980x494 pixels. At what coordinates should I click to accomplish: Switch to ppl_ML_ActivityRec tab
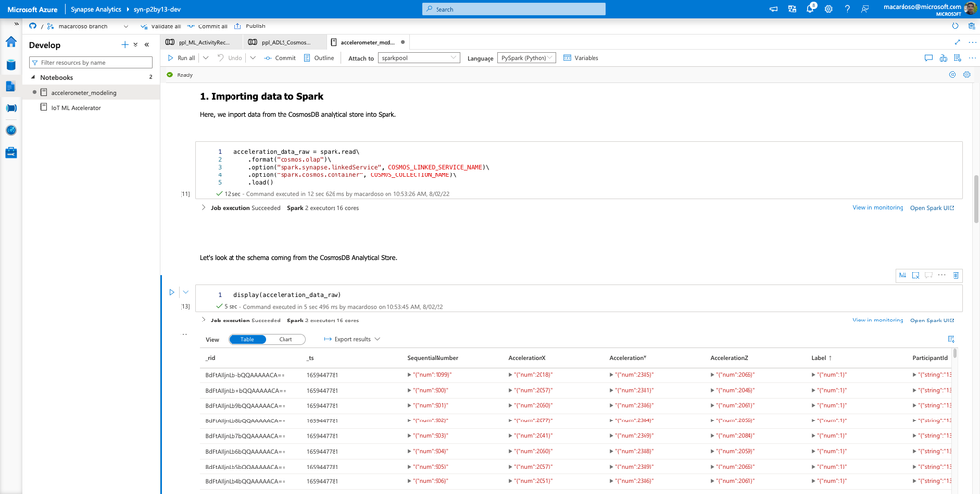(199, 42)
